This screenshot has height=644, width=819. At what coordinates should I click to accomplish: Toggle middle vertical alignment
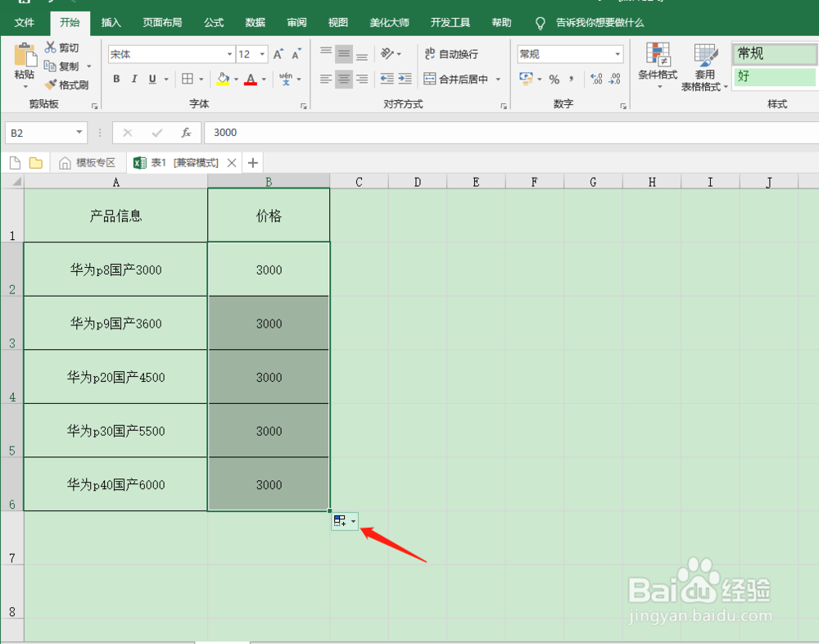click(x=344, y=53)
